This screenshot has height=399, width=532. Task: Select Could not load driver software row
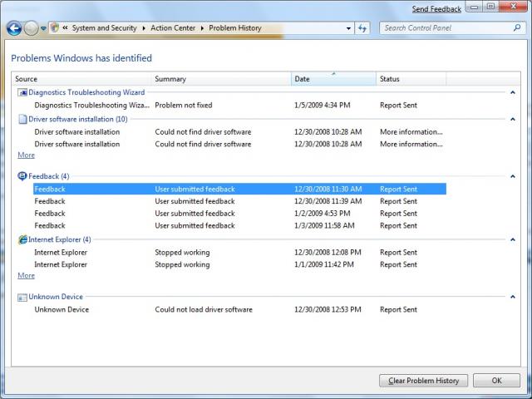coord(239,309)
